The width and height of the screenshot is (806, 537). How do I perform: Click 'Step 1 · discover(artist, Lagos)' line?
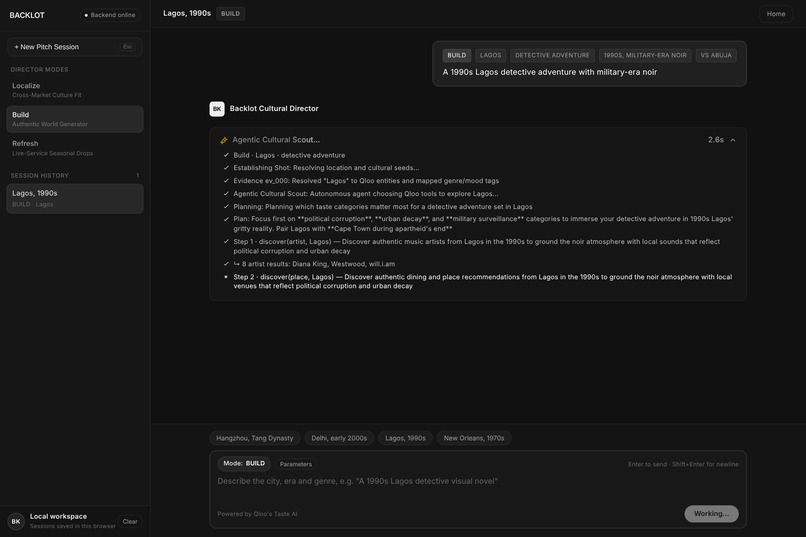pyautogui.click(x=477, y=246)
